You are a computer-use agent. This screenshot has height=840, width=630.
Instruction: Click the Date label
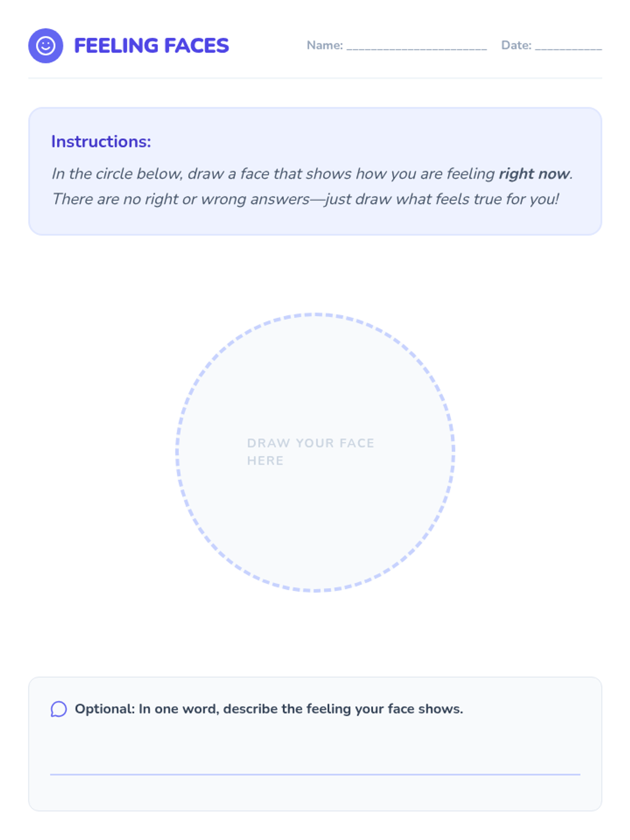[x=517, y=45]
